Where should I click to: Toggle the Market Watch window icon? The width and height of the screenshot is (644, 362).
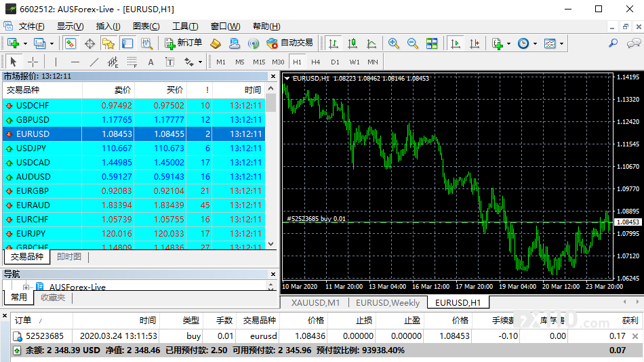[71, 43]
